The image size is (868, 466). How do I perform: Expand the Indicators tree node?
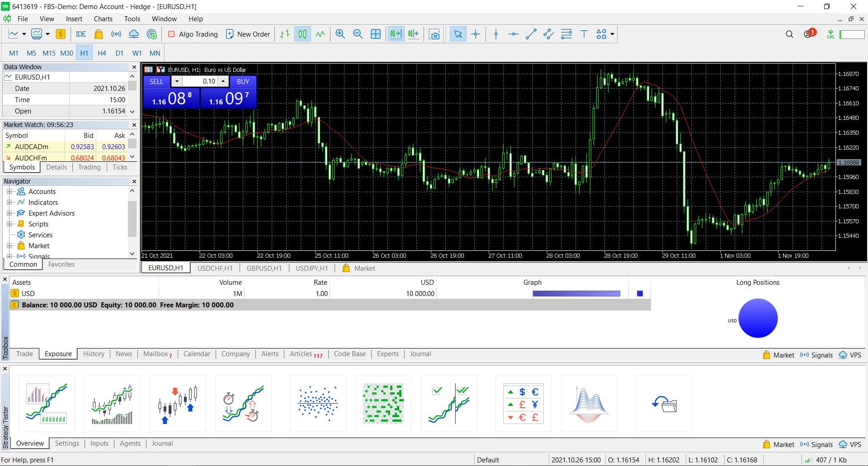point(9,202)
